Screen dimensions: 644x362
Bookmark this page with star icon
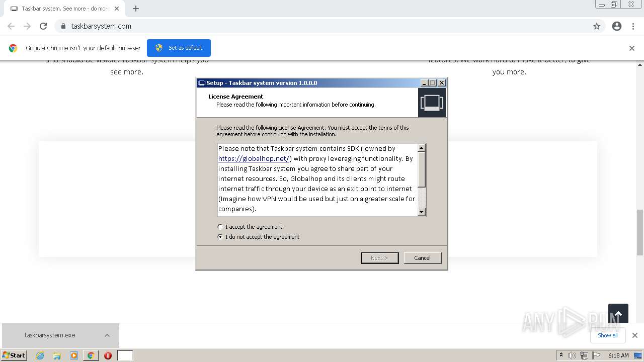pos(597,26)
